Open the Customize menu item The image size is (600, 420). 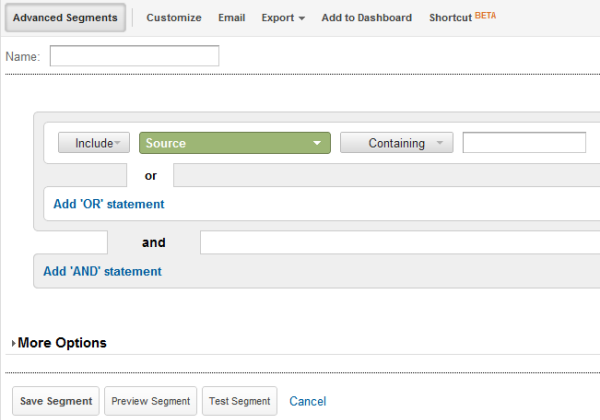click(173, 18)
